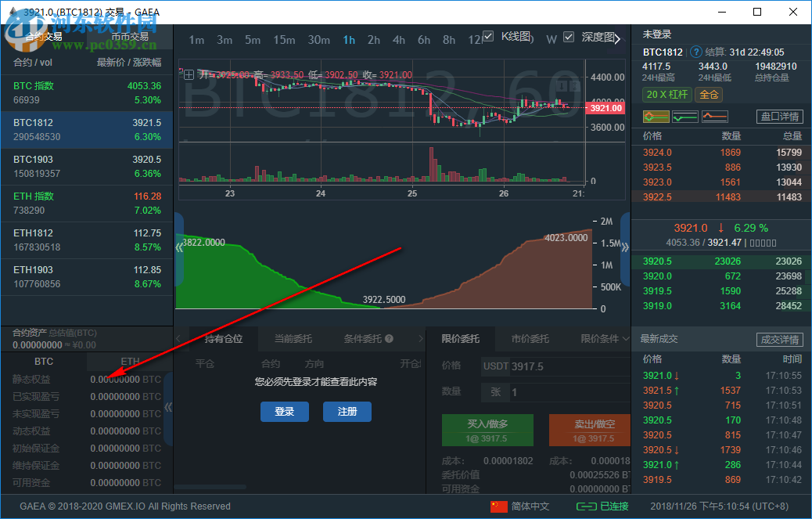Select asks-only order book view icon
Image resolution: width=812 pixels, height=519 pixels.
715,117
